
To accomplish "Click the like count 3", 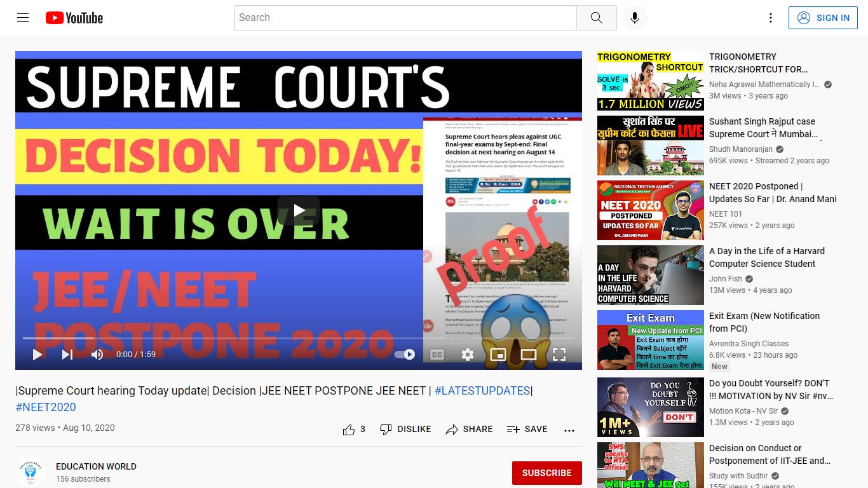I will click(x=363, y=430).
